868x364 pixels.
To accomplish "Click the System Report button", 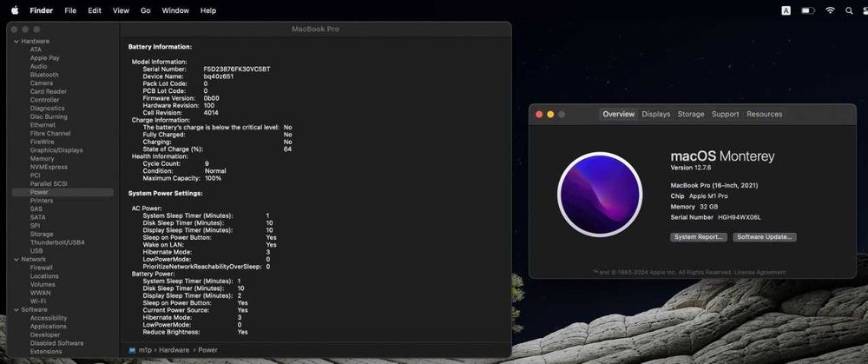I will click(x=699, y=237).
